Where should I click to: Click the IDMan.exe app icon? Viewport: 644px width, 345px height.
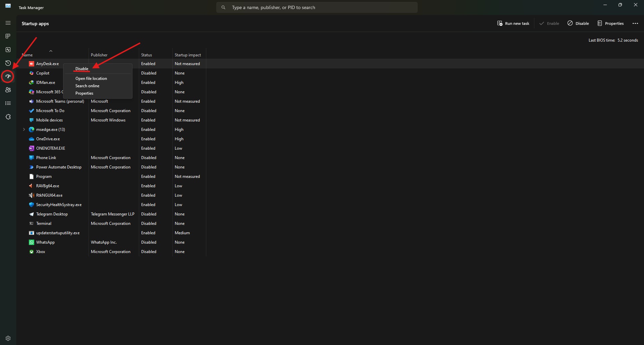[32, 83]
